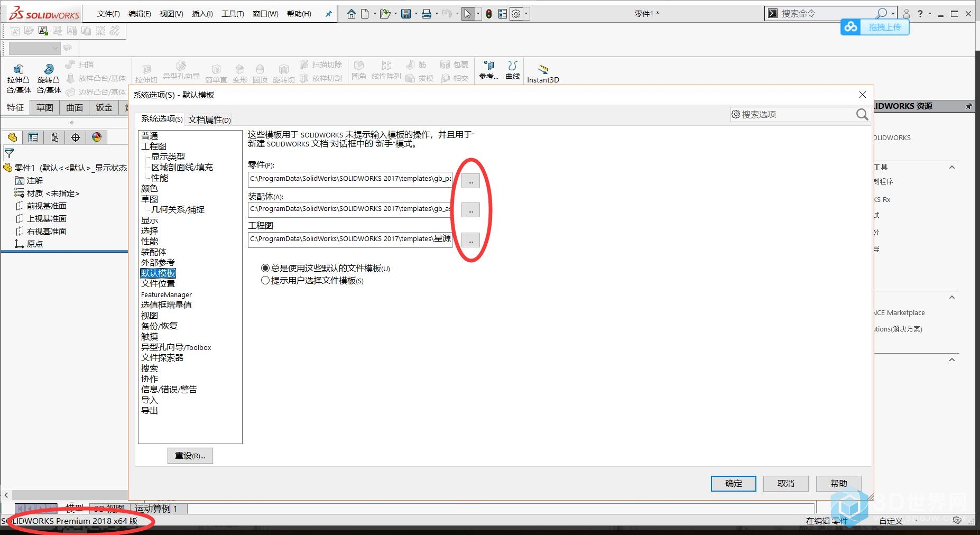Open the Help dropdown arrow in the title bar
This screenshot has height=535, width=980.
930,14
